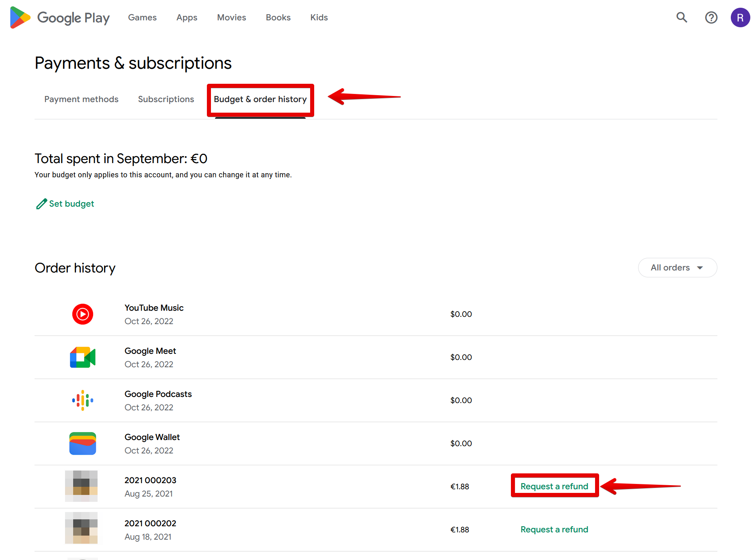Click the order number 2021 000203
Viewport: 756px width, 560px height.
pyautogui.click(x=150, y=480)
